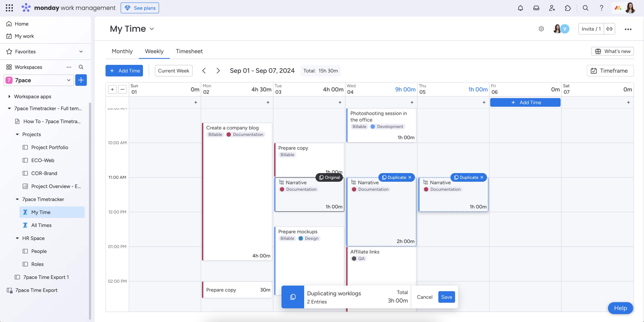644x322 pixels.
Task: Go to Home in the sidebar
Action: 22,24
